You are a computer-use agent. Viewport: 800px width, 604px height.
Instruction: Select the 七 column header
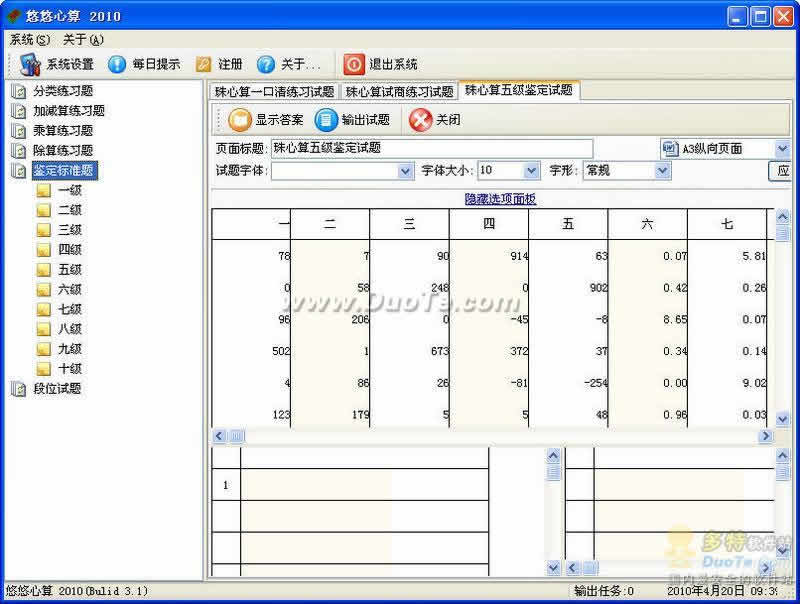coord(727,224)
